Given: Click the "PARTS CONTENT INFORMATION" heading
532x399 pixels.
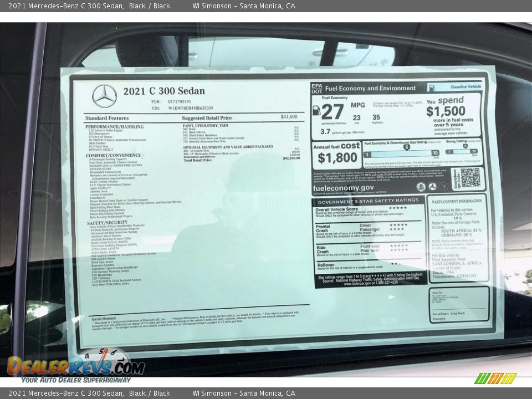Looking at the screenshot, I should [457, 202].
